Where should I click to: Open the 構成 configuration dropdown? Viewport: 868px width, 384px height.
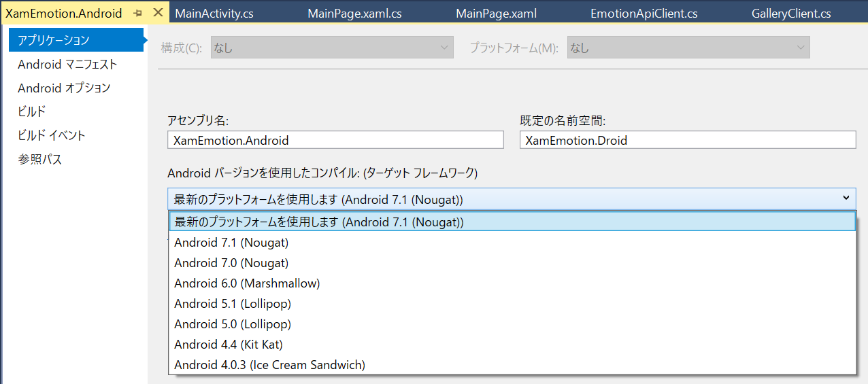[x=332, y=48]
